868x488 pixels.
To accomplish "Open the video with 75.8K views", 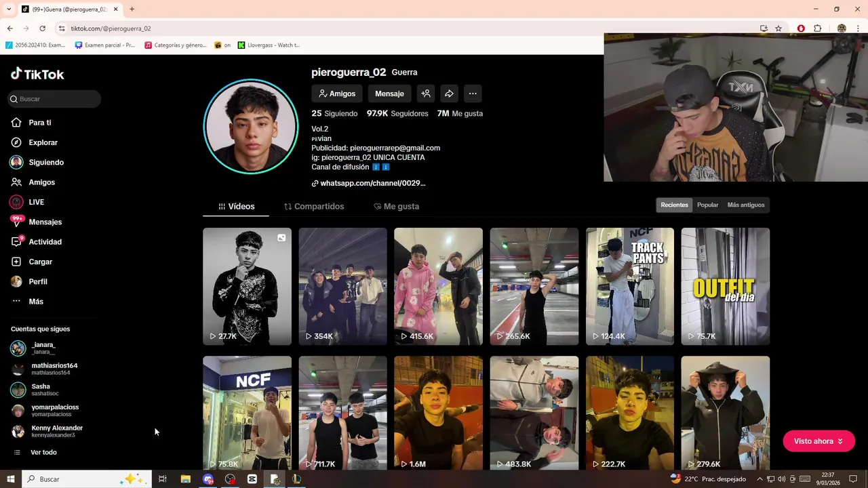I will pos(247,413).
